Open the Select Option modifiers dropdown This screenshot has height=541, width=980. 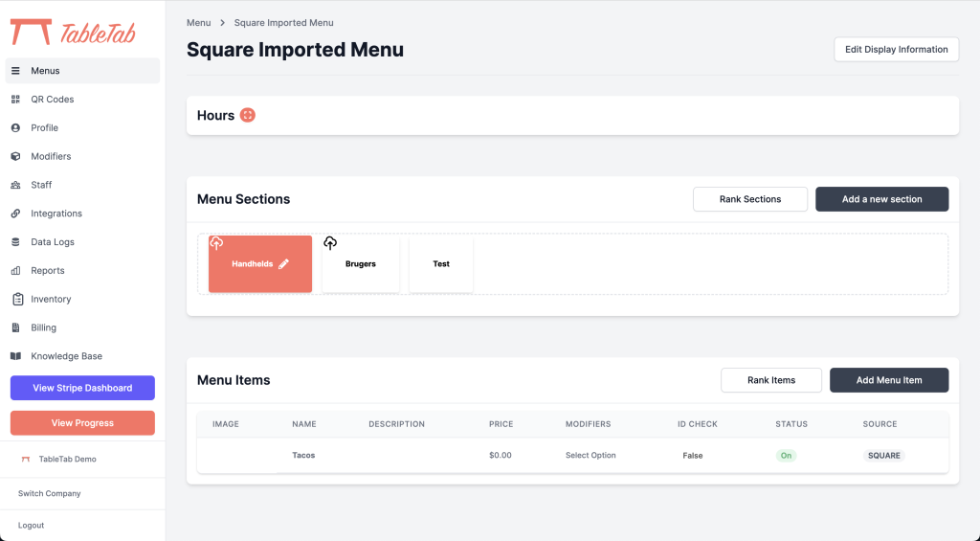(x=590, y=456)
